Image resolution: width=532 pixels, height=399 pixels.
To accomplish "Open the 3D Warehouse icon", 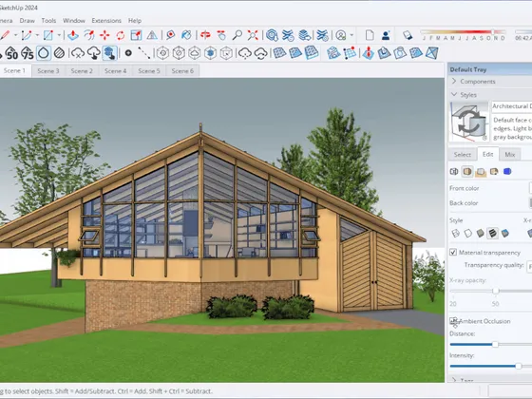I will point(272,35).
